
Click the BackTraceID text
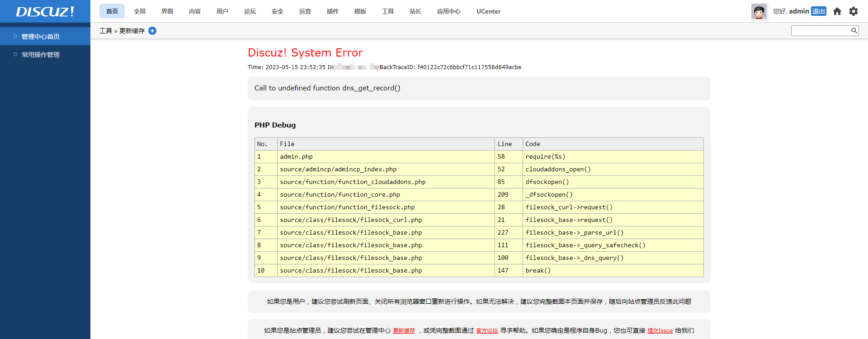[x=450, y=67]
